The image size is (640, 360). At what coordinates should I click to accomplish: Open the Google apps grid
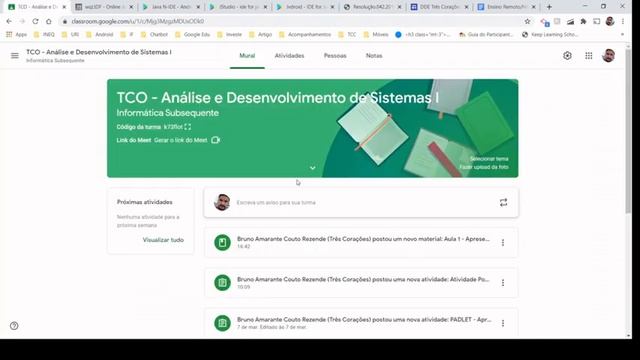[x=589, y=56]
